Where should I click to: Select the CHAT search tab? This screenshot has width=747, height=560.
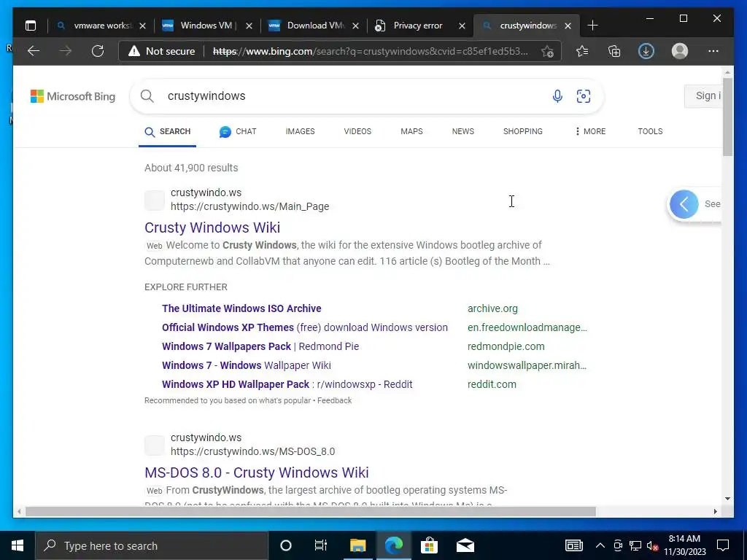click(238, 131)
